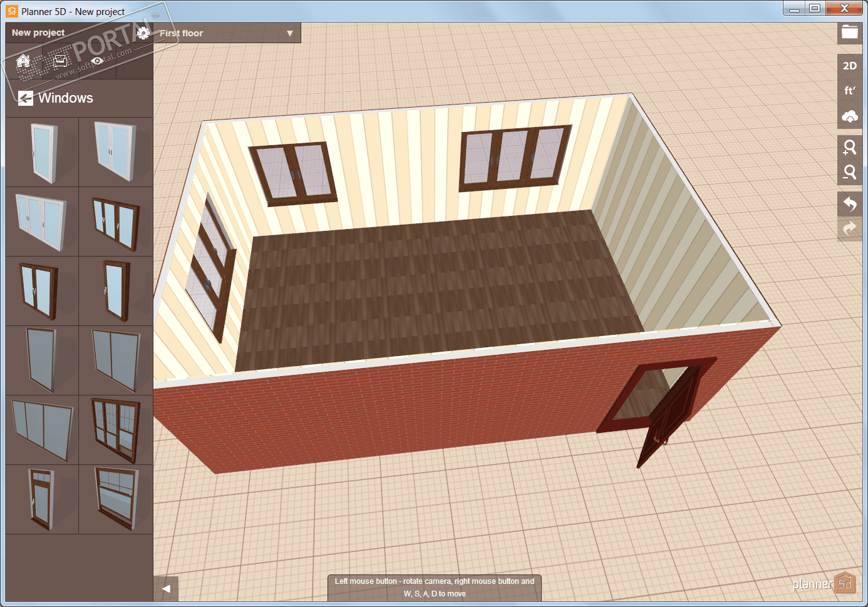Screen dimensions: 868x607
Task: Click the redo arrow
Action: [850, 229]
